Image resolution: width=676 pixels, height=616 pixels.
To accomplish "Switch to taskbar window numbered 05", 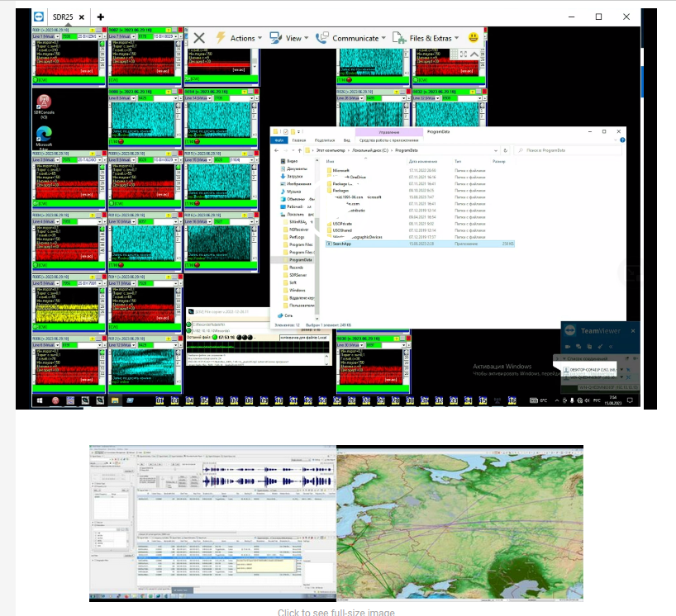I will click(x=204, y=400).
